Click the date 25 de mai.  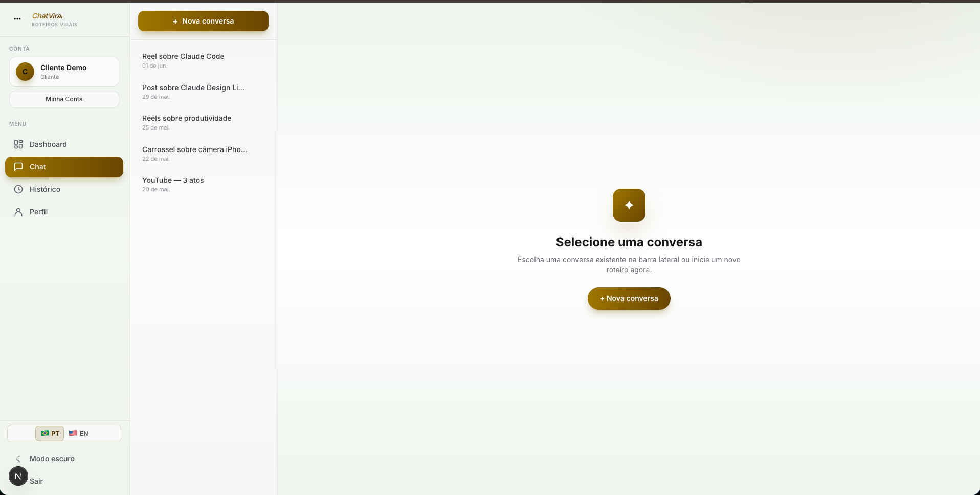tap(156, 128)
